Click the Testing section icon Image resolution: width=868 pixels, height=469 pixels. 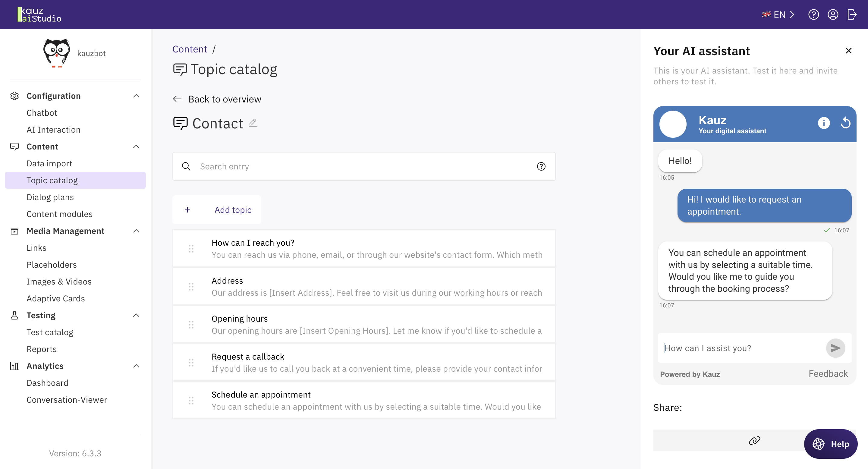[x=14, y=315]
